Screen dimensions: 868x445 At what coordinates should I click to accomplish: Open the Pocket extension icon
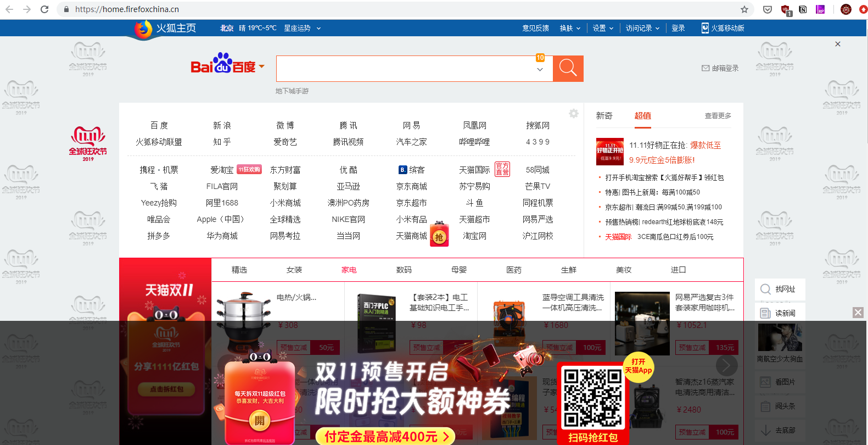(x=768, y=9)
